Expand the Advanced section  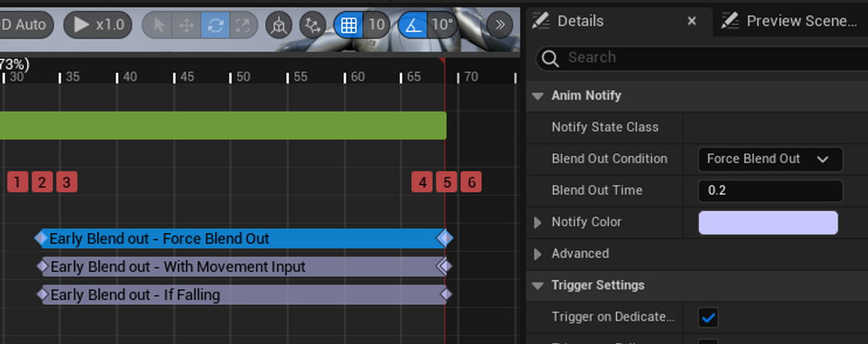537,253
